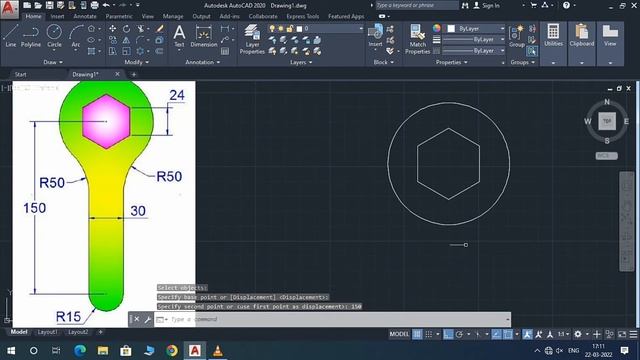
Task: Click the Insert block icon
Action: click(375, 36)
